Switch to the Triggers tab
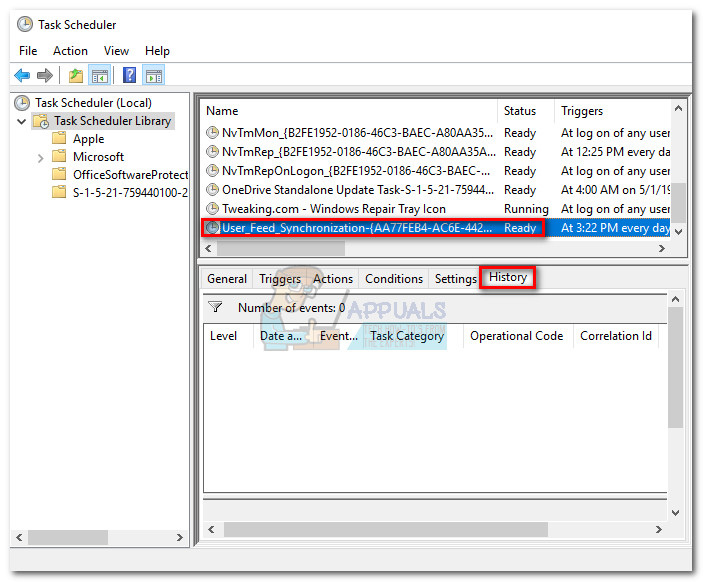 tap(280, 279)
